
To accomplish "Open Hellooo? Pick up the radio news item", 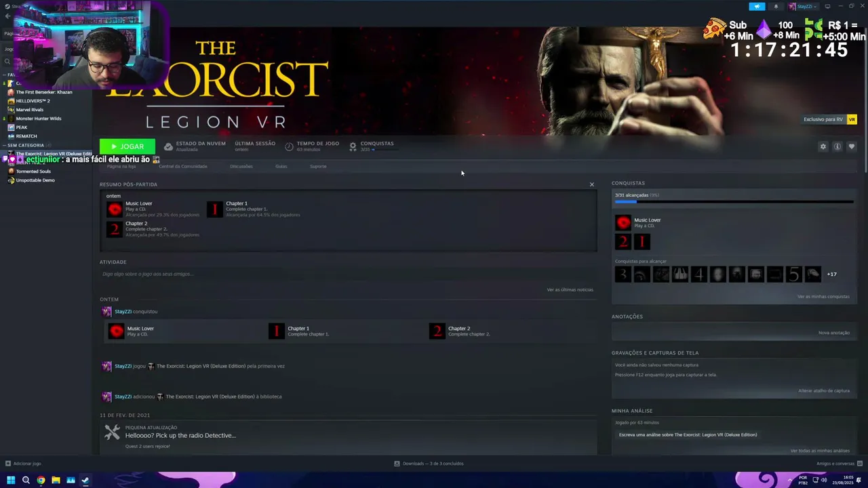I will point(180,435).
